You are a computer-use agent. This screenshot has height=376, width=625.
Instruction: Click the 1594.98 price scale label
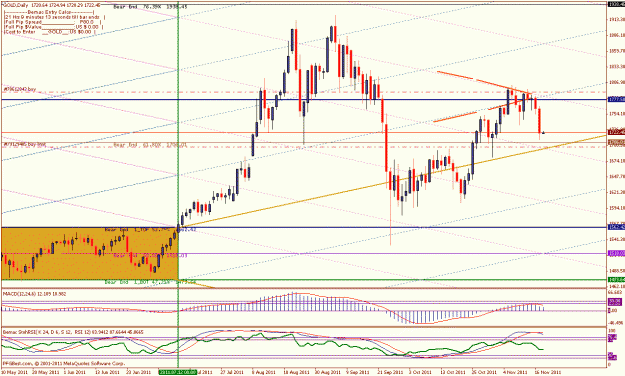click(x=617, y=208)
